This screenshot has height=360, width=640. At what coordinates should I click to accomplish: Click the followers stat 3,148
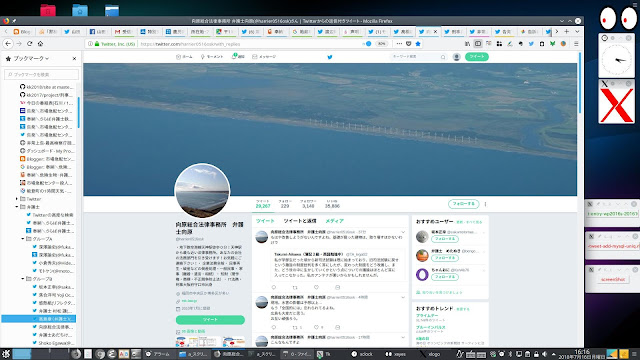tap(308, 204)
